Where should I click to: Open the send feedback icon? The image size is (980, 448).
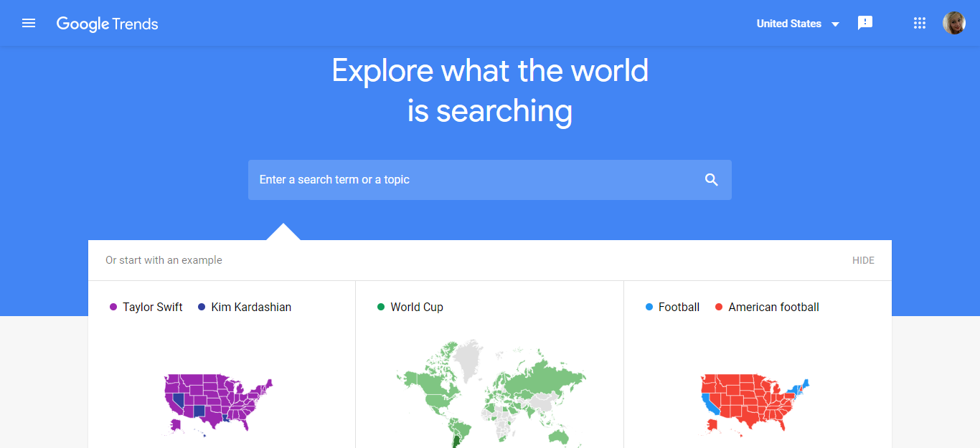pyautogui.click(x=865, y=23)
